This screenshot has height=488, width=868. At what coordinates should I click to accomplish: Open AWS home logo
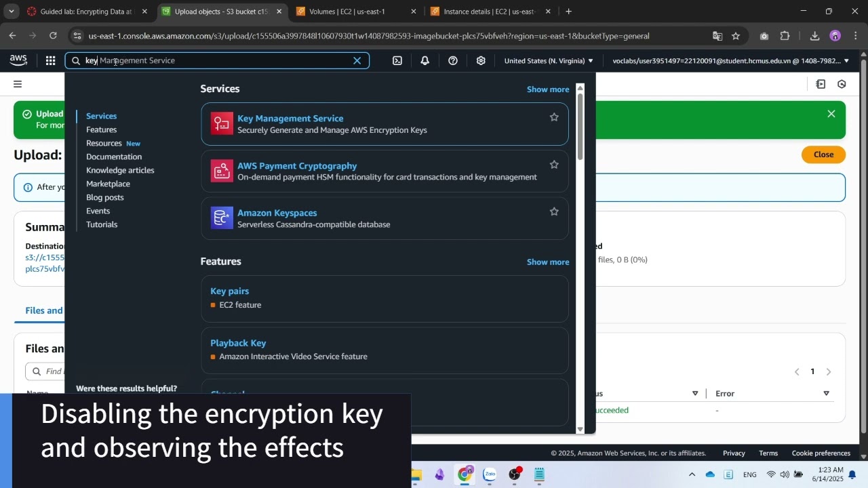pyautogui.click(x=18, y=60)
